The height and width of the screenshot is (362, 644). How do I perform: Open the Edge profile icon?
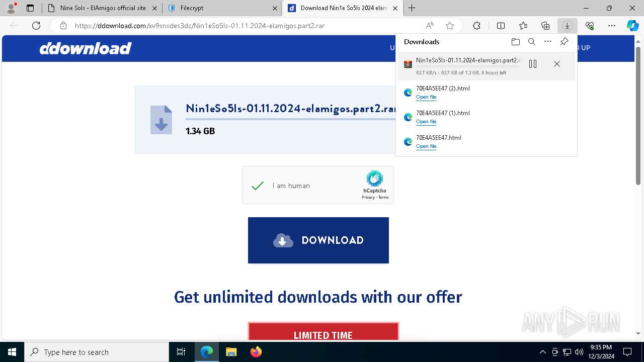click(11, 8)
